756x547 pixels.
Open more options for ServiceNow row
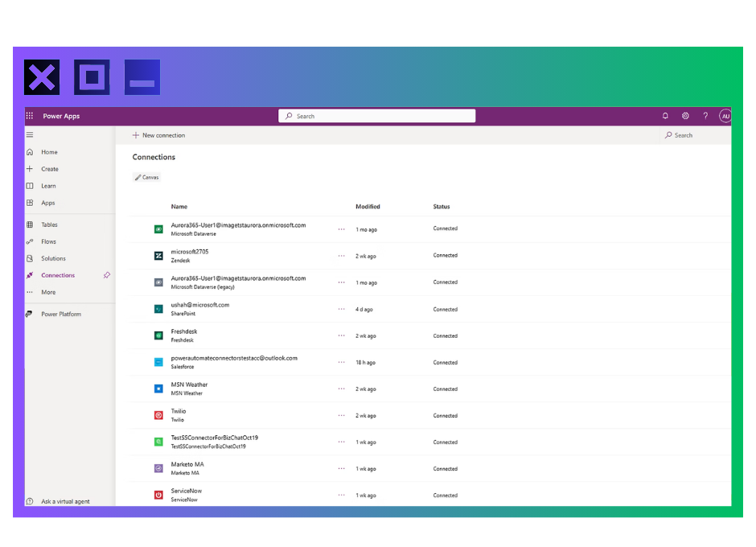[341, 495]
